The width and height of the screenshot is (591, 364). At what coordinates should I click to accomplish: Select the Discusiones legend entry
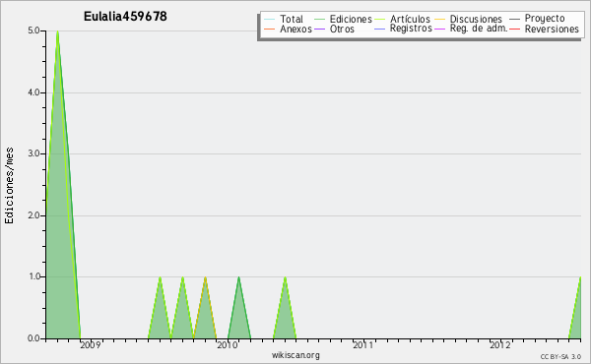(469, 19)
